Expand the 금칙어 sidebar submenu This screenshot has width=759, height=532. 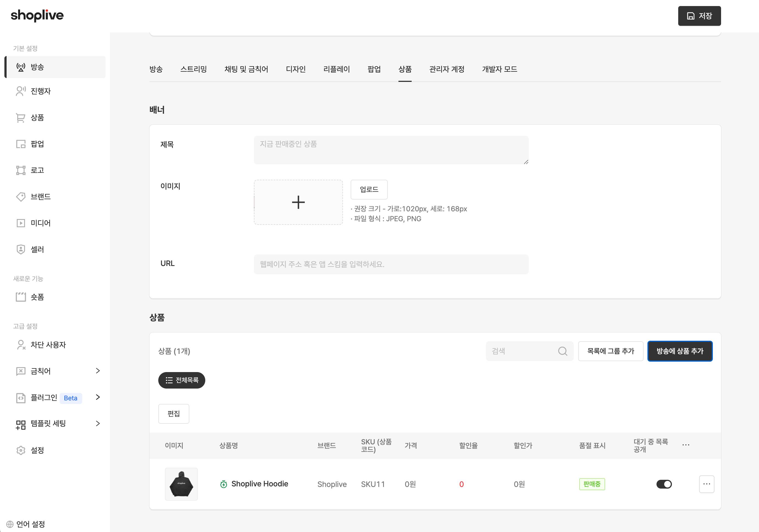click(98, 371)
